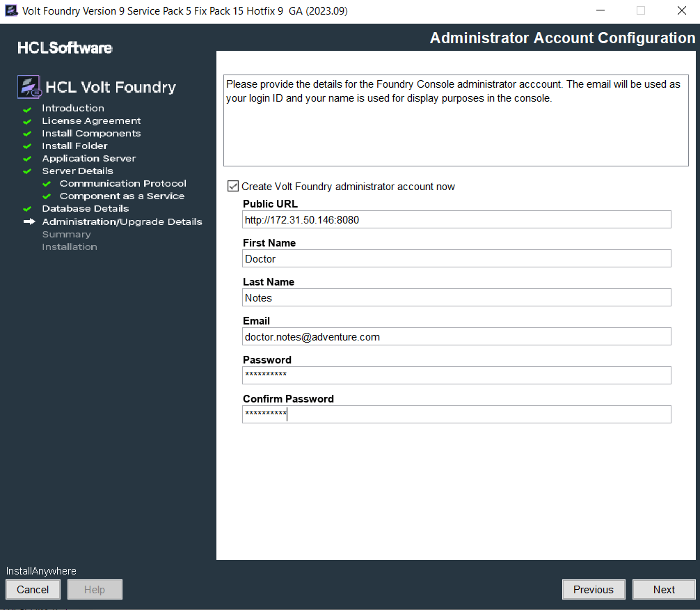Click the Password label
The width and height of the screenshot is (700, 610).
267,360
